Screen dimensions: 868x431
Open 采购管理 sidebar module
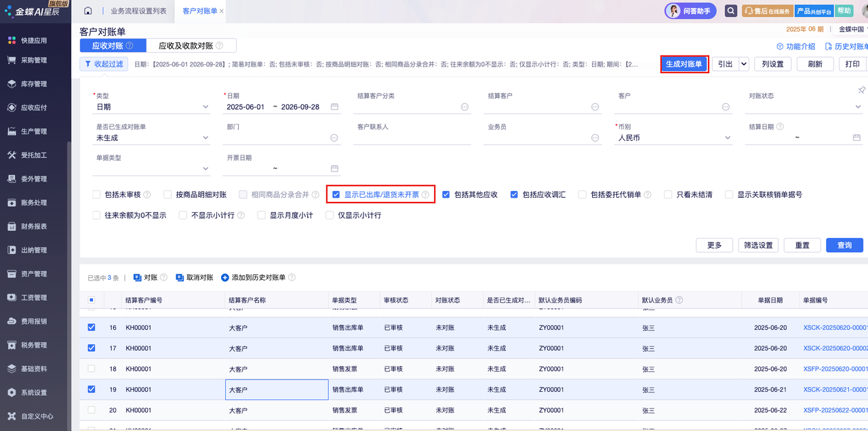point(27,60)
